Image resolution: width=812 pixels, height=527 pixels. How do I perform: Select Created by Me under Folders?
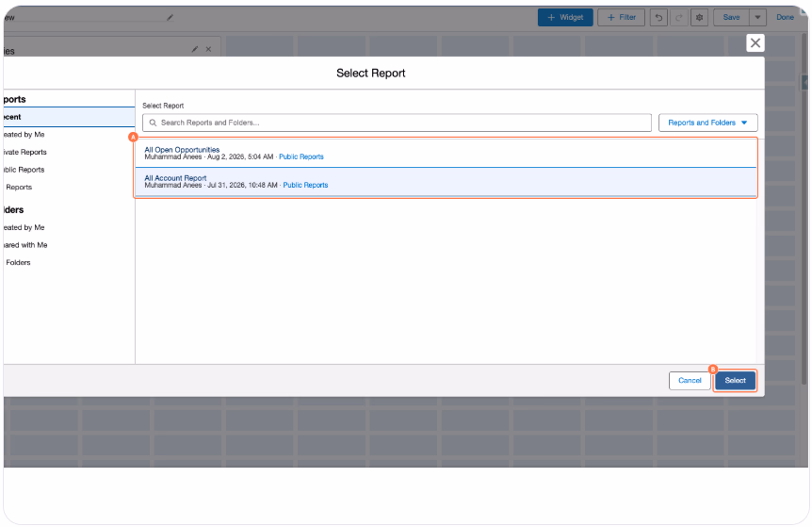[x=24, y=228]
